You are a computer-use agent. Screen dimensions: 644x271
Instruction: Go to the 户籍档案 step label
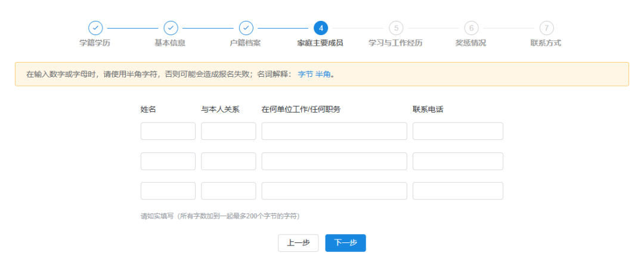245,43
